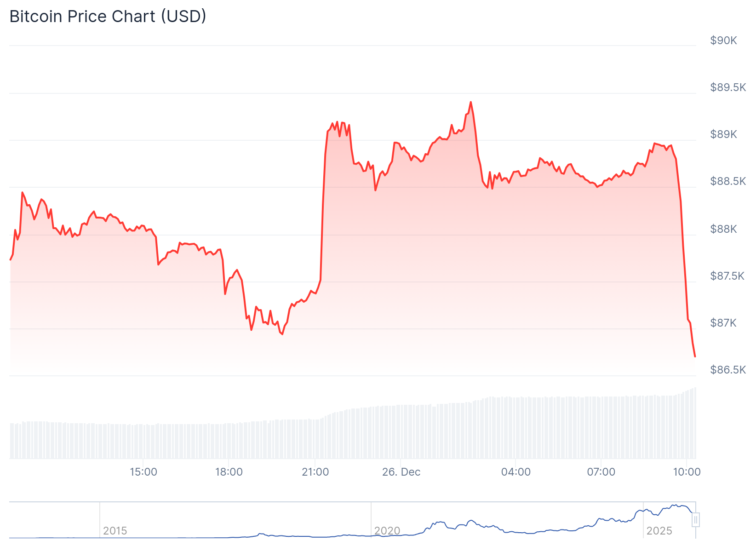Click the $88K price axis label

(723, 229)
